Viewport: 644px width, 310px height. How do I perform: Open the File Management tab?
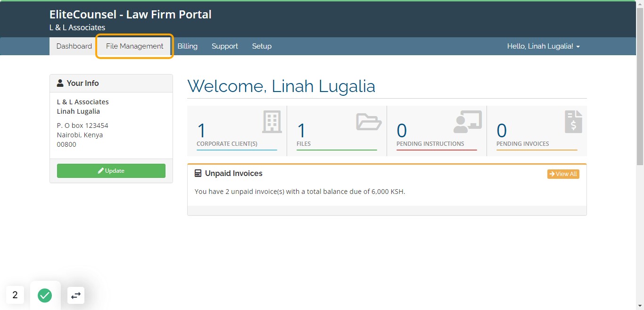[x=134, y=46]
